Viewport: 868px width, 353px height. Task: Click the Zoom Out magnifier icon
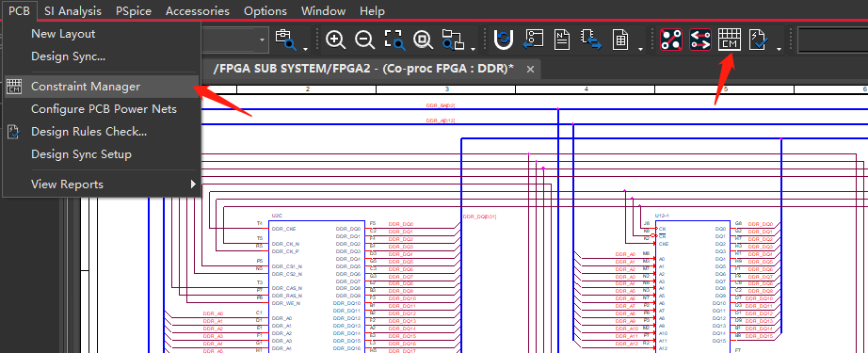click(364, 40)
